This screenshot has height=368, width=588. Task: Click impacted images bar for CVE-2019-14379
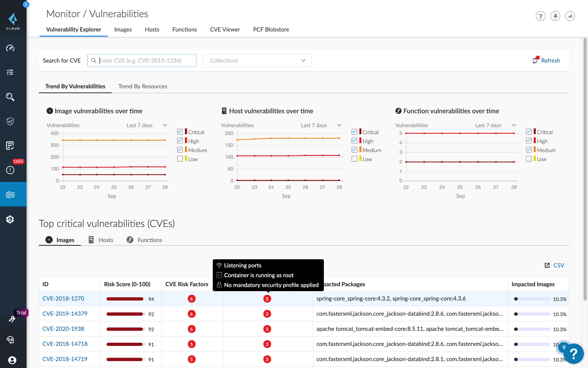[532, 314]
